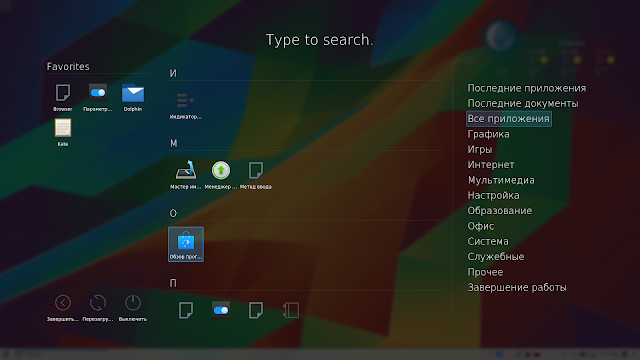Open the Индикатор... application
640x360 pixels.
pyautogui.click(x=186, y=105)
